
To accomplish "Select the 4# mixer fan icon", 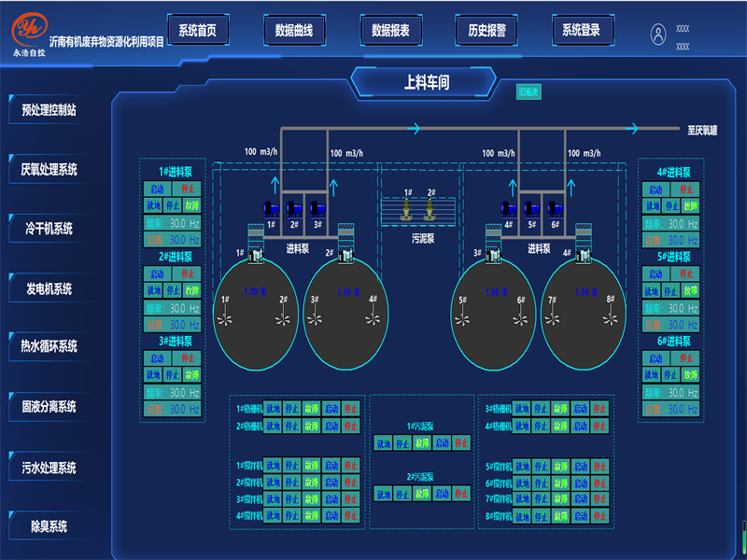I will [372, 317].
